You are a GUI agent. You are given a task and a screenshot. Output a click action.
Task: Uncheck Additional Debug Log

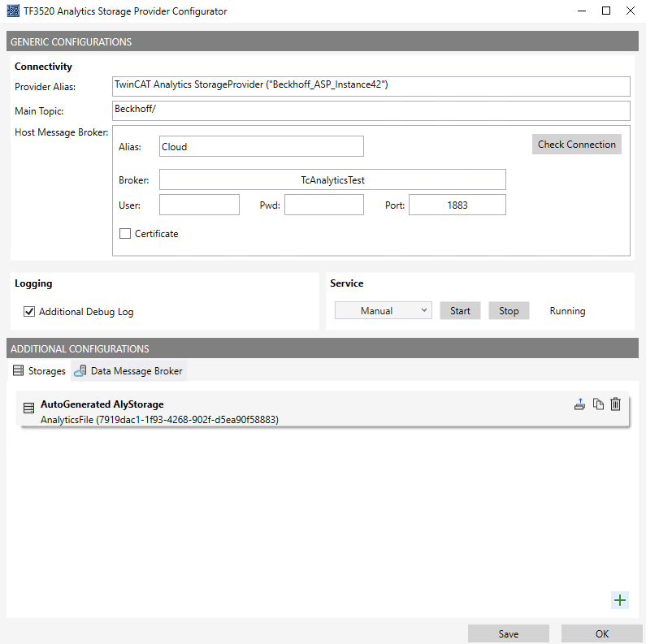click(29, 312)
